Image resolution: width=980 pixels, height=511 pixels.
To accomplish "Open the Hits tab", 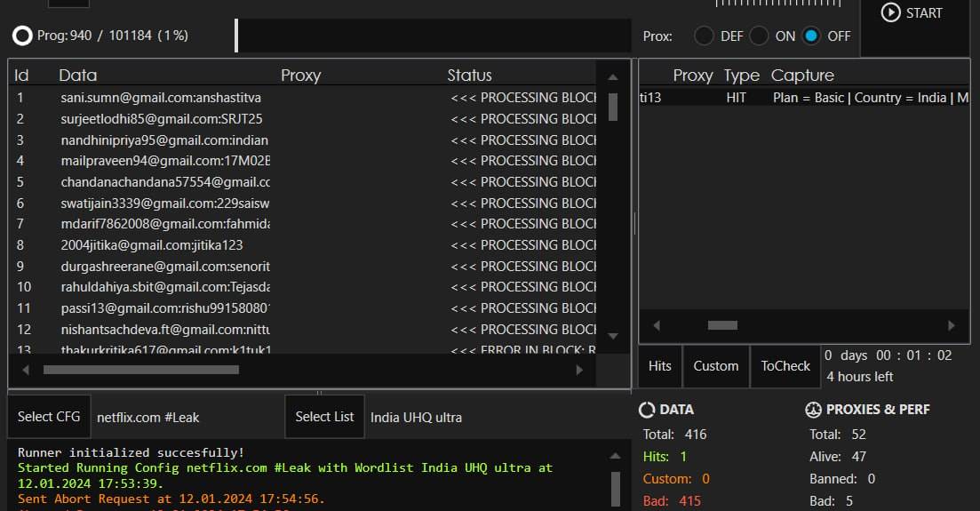I will click(660, 366).
